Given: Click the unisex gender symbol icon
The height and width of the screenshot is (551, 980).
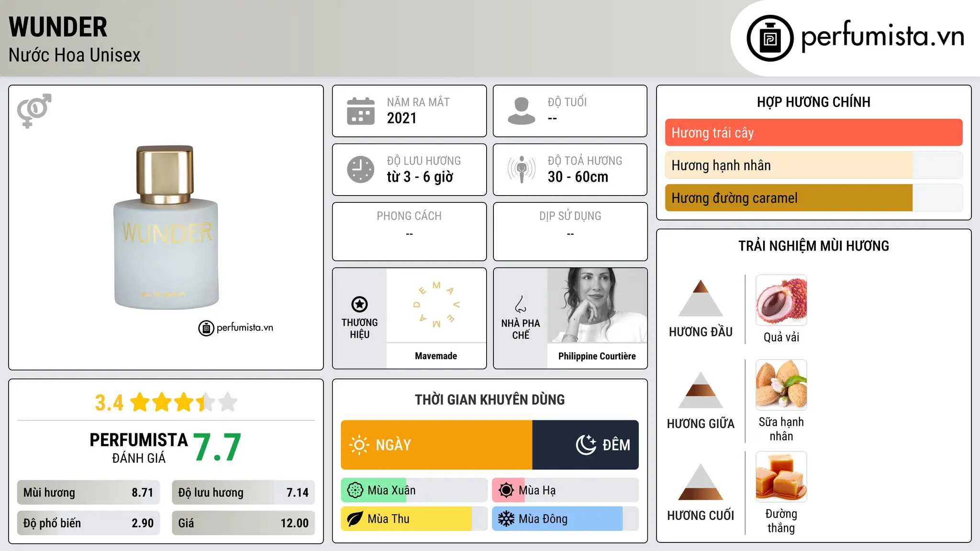Looking at the screenshot, I should click(x=34, y=110).
